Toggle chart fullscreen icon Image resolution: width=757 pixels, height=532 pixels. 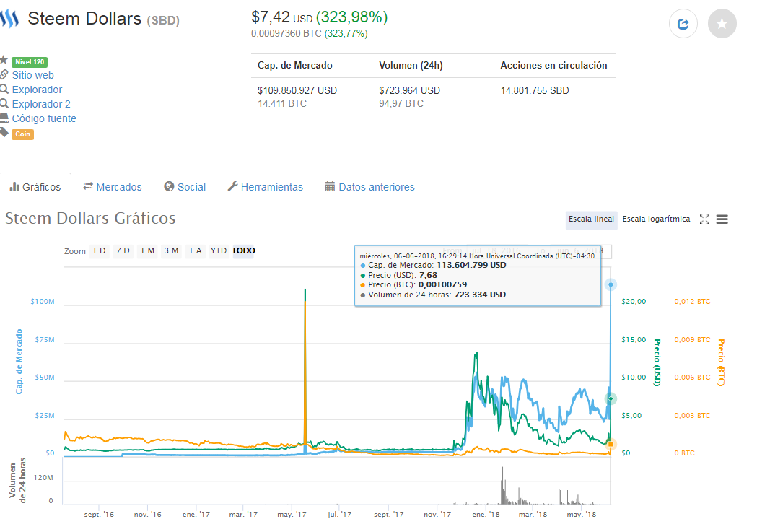[x=704, y=219]
